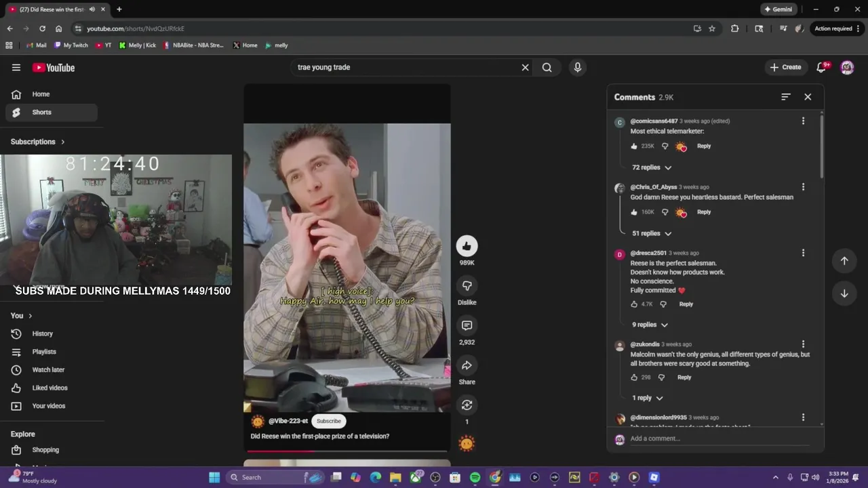Run search with the magnifier button

547,67
